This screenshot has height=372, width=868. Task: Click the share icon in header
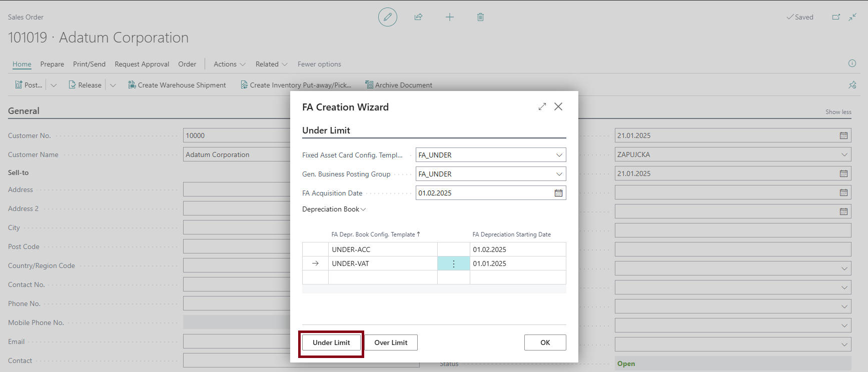[x=419, y=17]
